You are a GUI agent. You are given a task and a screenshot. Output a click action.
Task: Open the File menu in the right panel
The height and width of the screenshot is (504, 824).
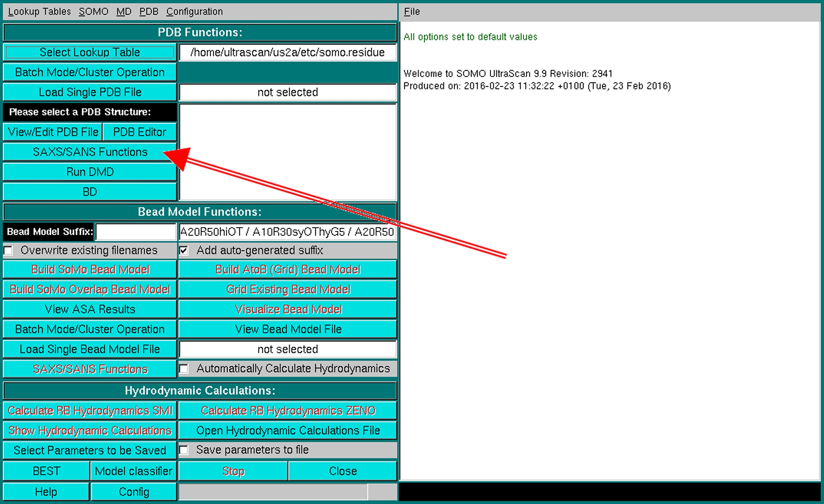[x=412, y=12]
